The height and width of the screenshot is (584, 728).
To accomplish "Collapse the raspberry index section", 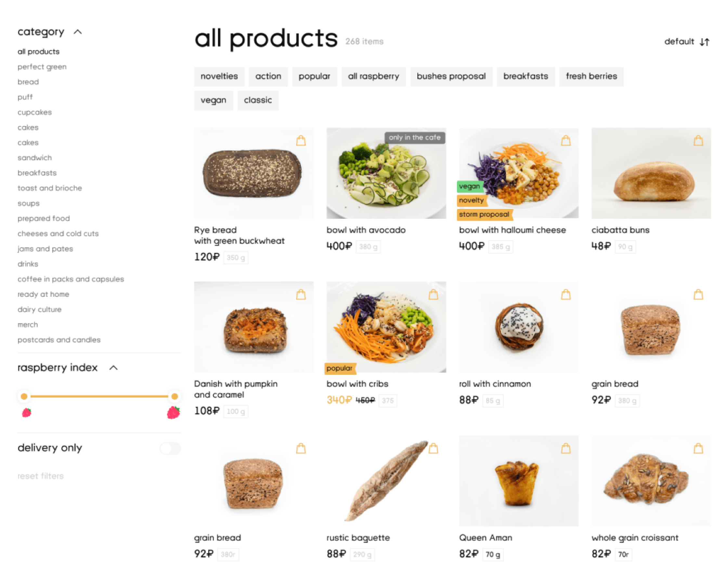I will [x=114, y=368].
